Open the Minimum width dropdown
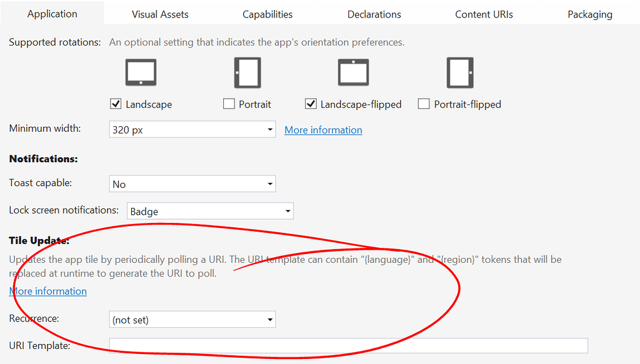 pos(192,130)
